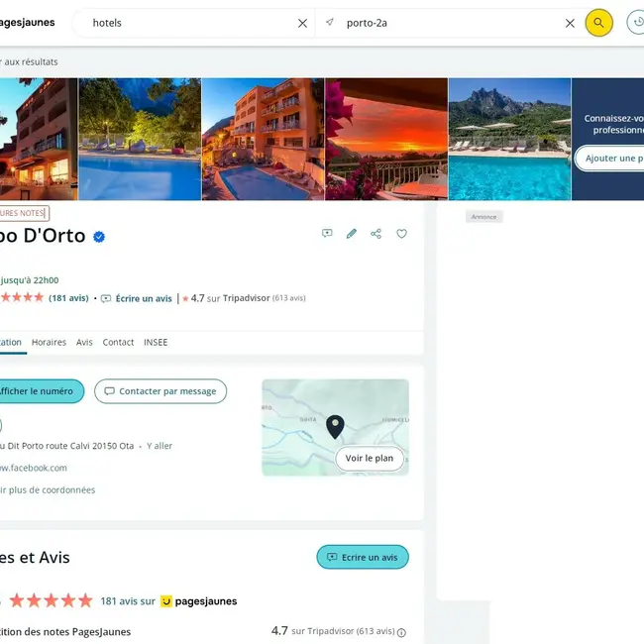Screen dimensions: 644x644
Task: Focus the porto-2a location input
Action: point(450,23)
